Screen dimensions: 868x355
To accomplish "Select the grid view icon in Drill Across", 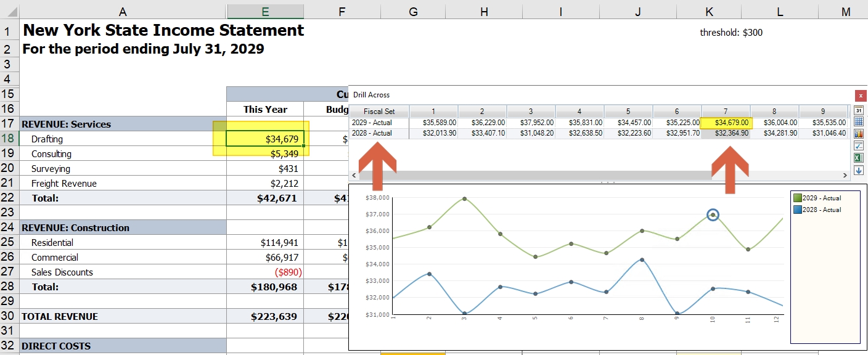I will point(859,122).
